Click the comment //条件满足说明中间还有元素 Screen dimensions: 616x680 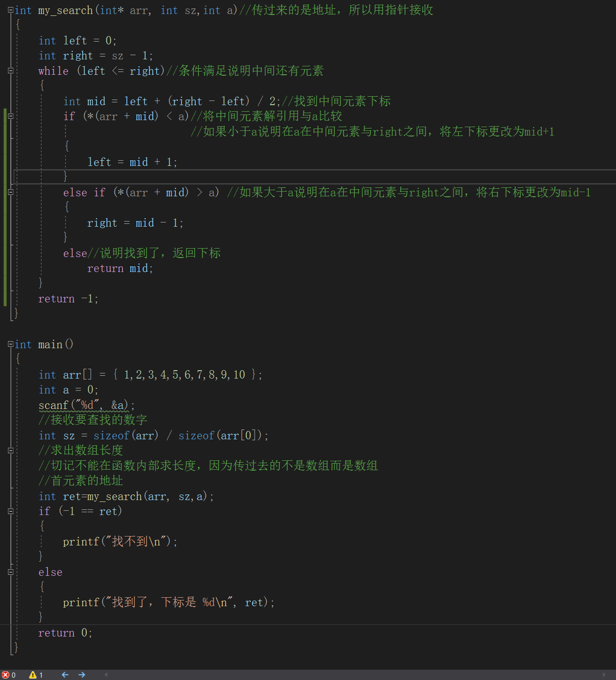coord(245,71)
